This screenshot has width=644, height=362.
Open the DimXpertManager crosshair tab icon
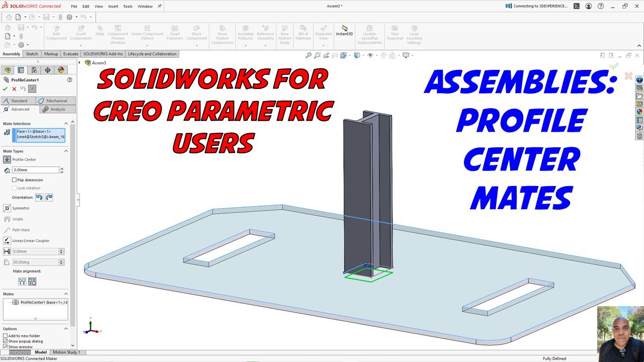47,70
